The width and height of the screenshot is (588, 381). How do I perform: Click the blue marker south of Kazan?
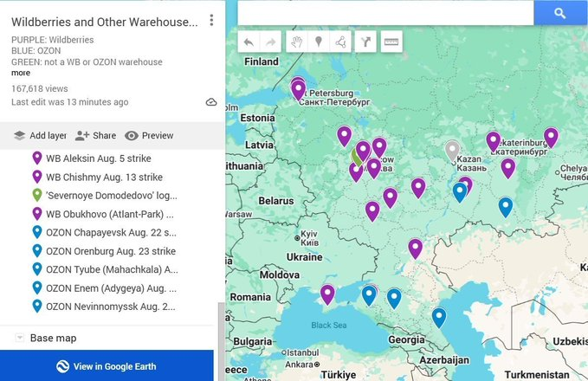pyautogui.click(x=460, y=191)
